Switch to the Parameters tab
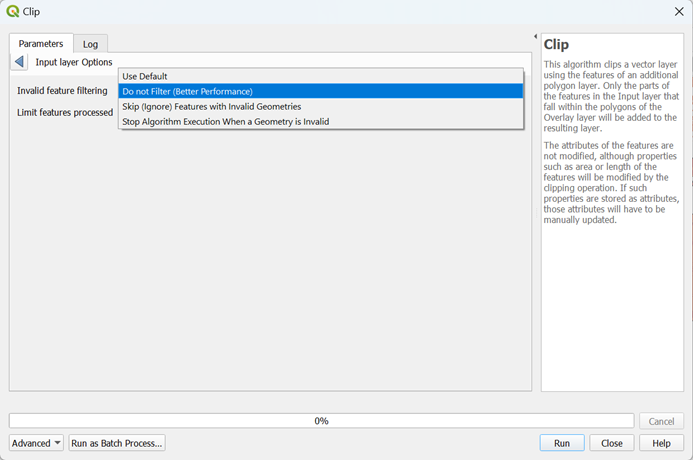Image resolution: width=693 pixels, height=460 pixels. [x=41, y=44]
